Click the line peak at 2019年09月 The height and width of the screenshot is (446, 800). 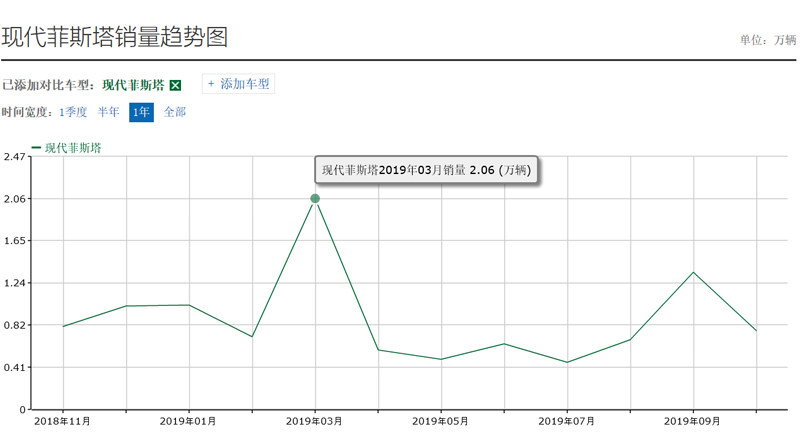(693, 272)
